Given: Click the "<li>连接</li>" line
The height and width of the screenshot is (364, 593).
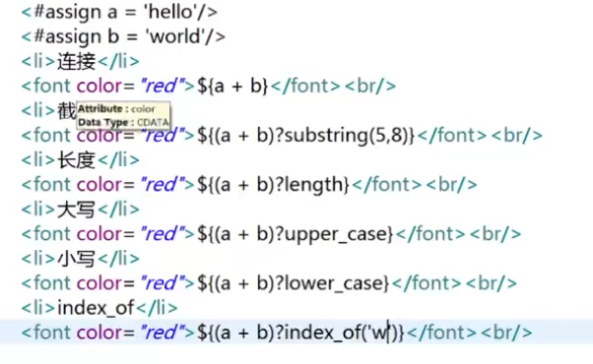Looking at the screenshot, I should point(80,61).
